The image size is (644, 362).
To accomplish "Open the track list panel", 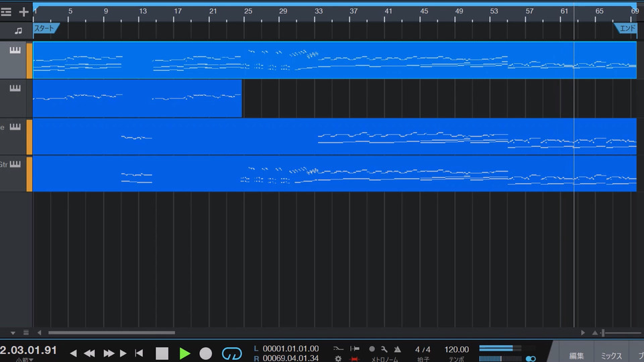I will click(x=6, y=12).
